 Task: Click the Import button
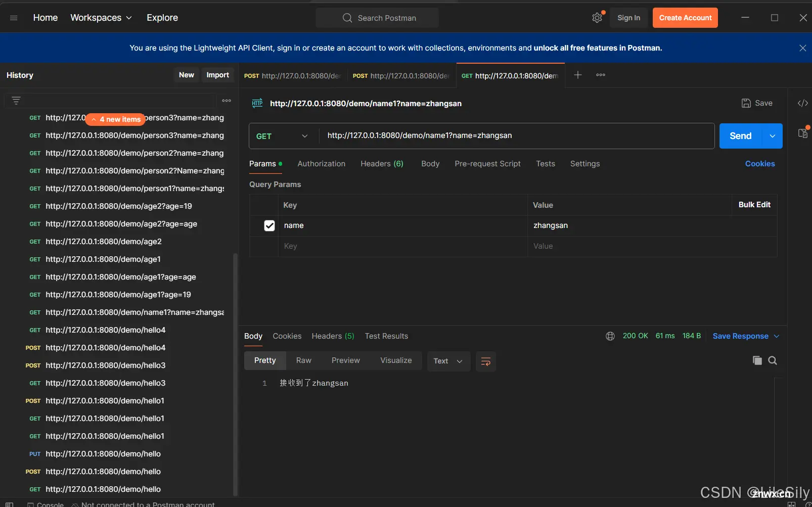pyautogui.click(x=218, y=75)
